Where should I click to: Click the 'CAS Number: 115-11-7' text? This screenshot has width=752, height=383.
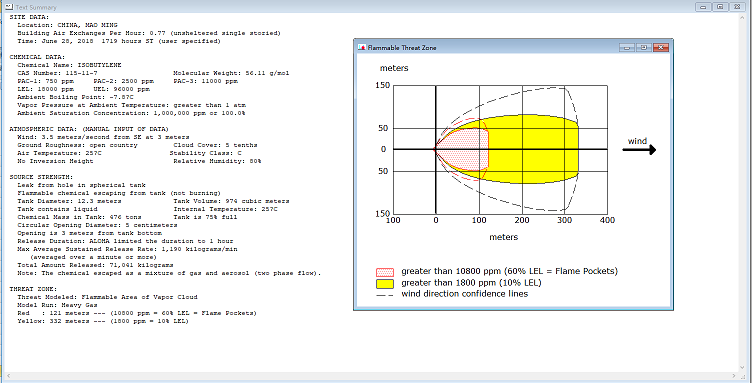pos(58,73)
